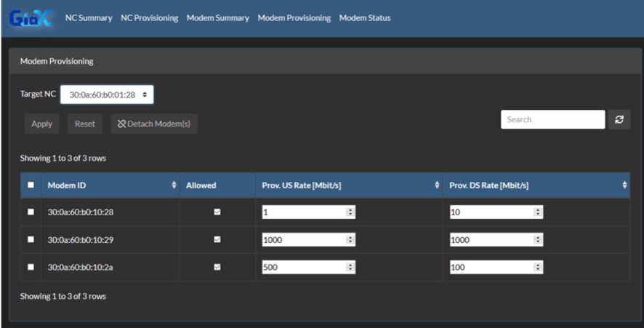644x328 pixels.
Task: Focus the Search input field
Action: tap(553, 119)
